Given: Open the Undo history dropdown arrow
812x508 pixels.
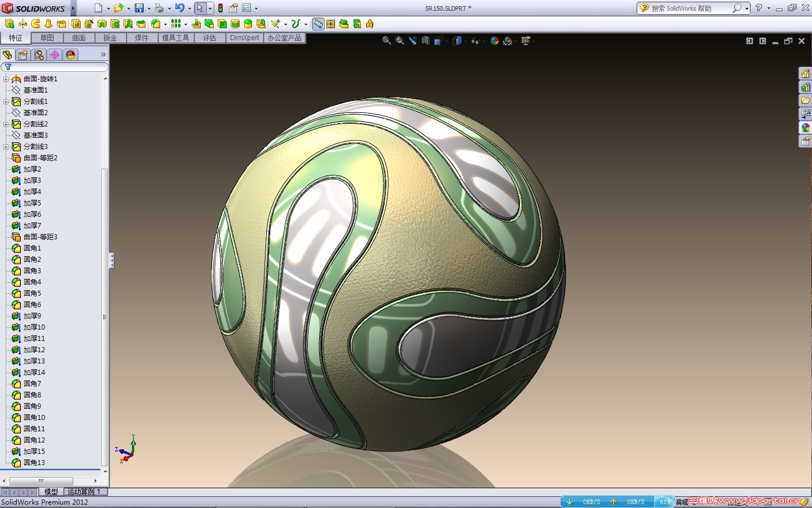Looking at the screenshot, I should click(x=189, y=8).
